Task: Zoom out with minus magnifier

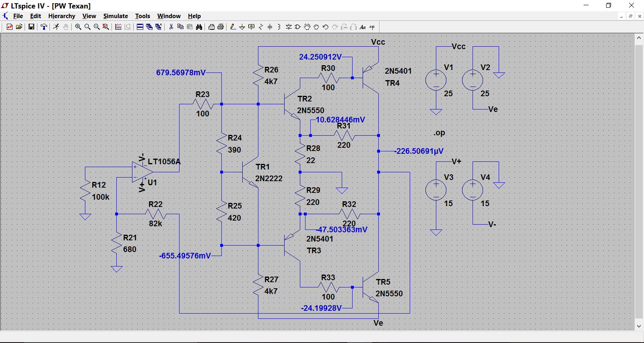Action: (97, 27)
